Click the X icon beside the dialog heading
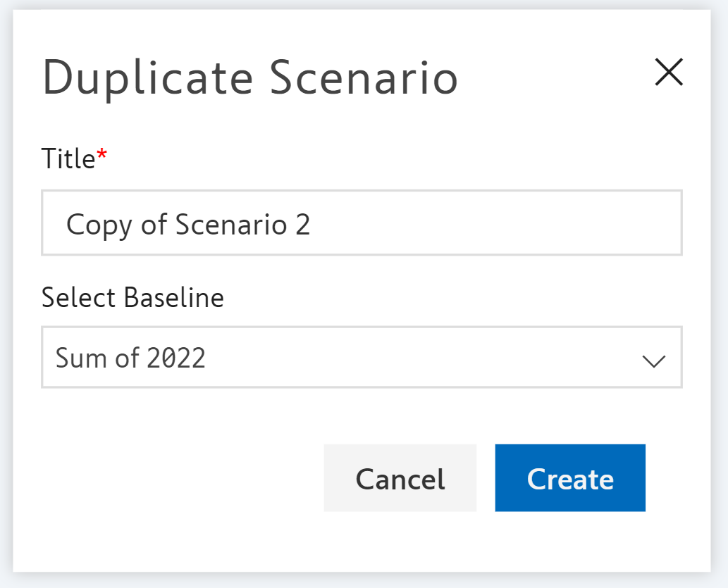Viewport: 728px width, 588px height. [x=668, y=73]
